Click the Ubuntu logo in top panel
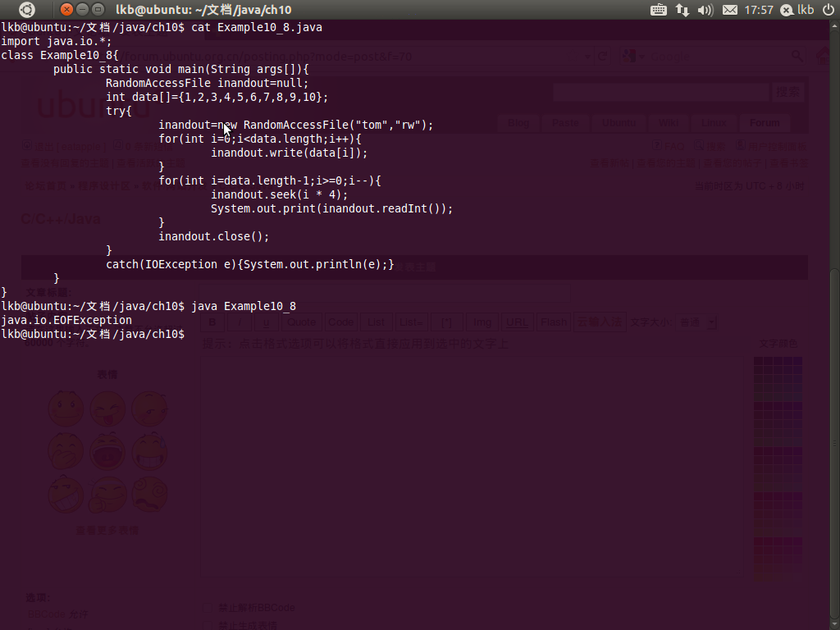840x630 pixels. coord(27,10)
